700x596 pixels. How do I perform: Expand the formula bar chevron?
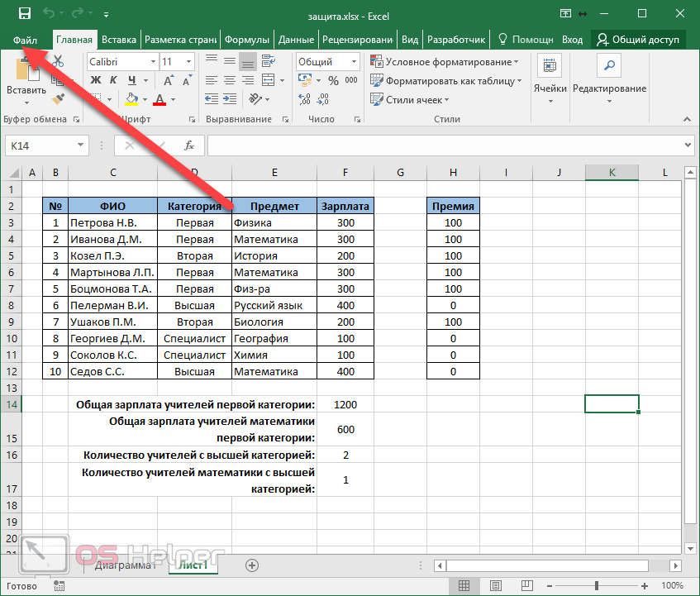pyautogui.click(x=688, y=145)
